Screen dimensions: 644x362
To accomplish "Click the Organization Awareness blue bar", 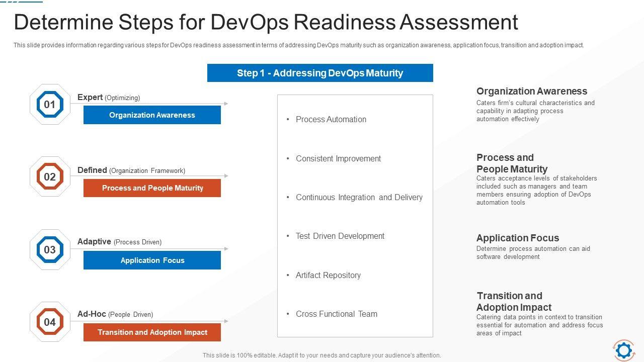I will pyautogui.click(x=152, y=115).
